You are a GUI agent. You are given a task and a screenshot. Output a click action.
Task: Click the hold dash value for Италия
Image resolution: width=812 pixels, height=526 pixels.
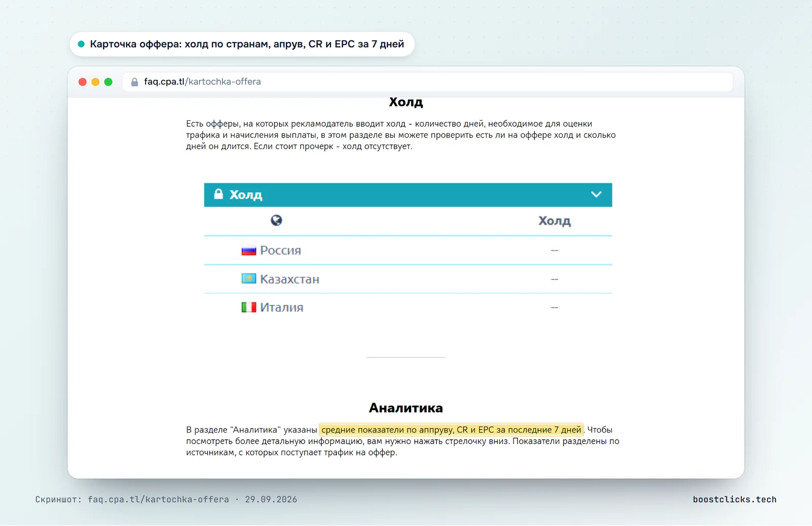pos(554,308)
